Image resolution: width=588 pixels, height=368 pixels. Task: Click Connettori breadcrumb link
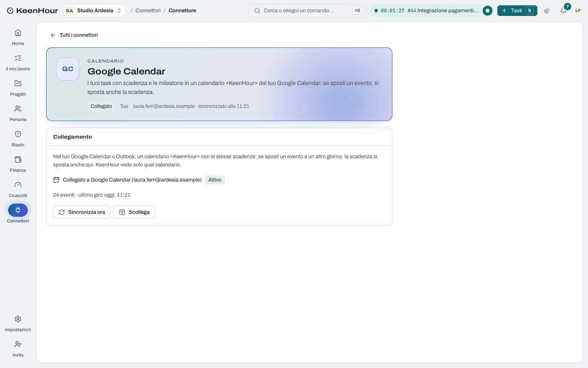click(x=148, y=11)
